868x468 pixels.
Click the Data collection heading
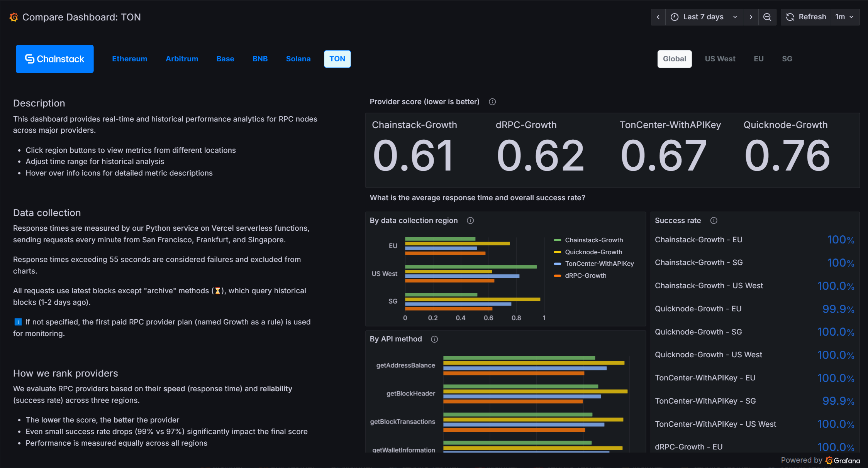pos(47,213)
